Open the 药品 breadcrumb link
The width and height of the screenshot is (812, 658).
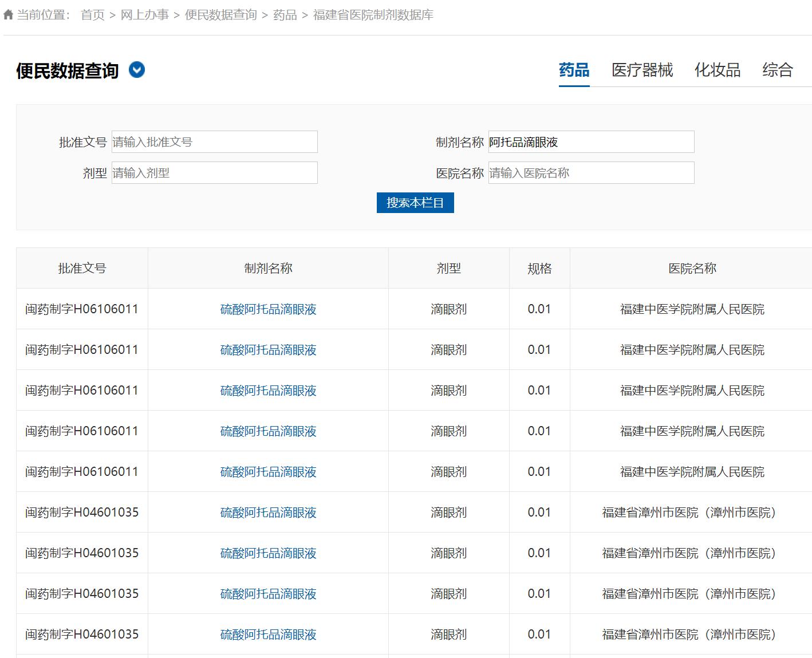coord(291,15)
